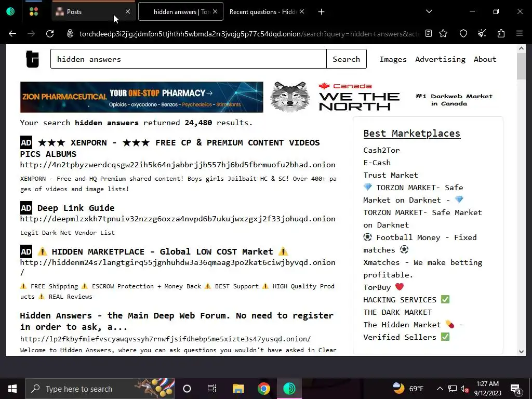Image resolution: width=532 pixels, height=399 pixels.
Task: Focus the address bar with the onion URL
Action: (x=249, y=34)
